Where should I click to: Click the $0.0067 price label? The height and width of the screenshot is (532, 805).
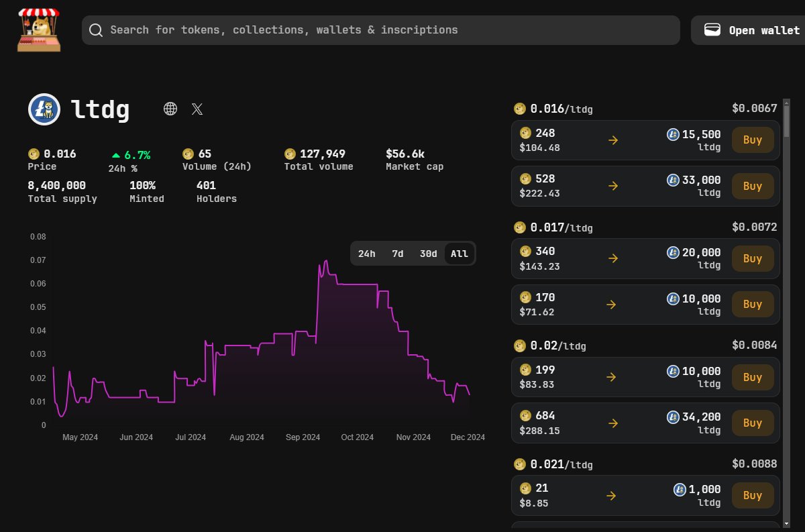754,108
